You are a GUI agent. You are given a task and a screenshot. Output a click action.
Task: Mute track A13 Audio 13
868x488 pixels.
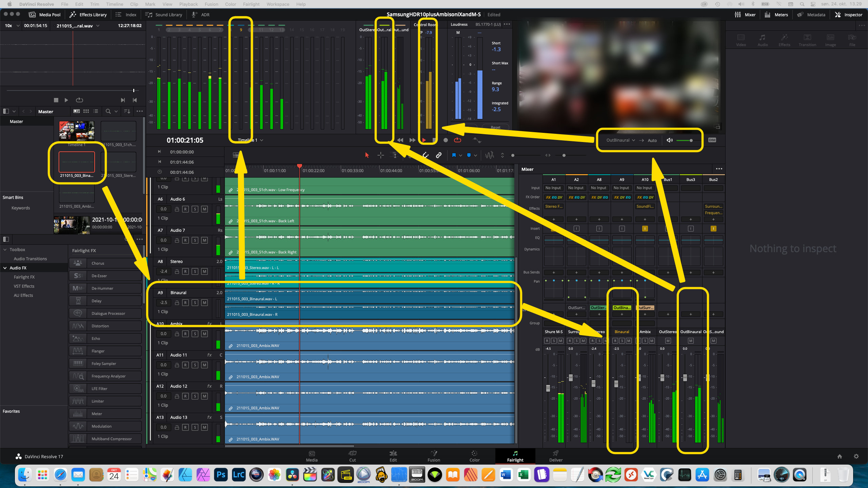click(x=204, y=427)
